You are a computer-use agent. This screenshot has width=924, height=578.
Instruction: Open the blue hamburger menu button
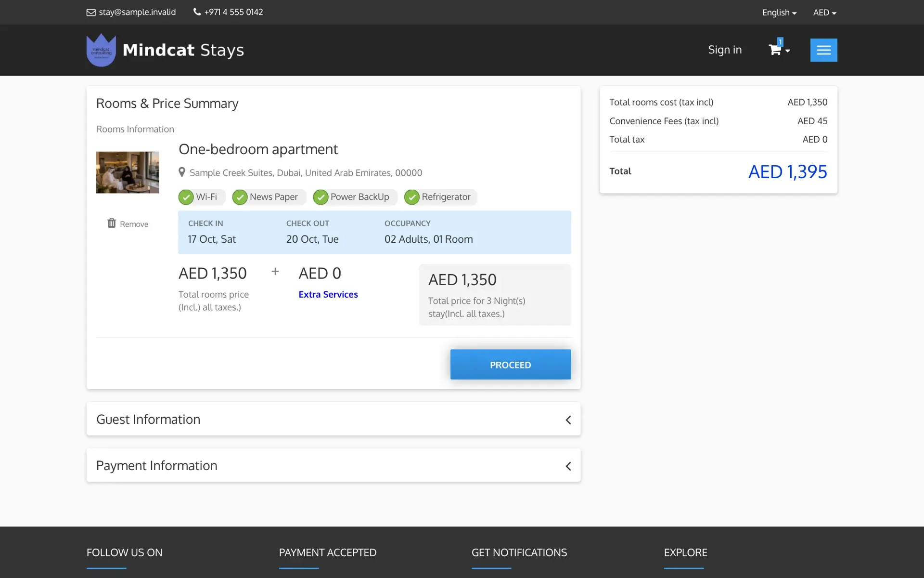(x=823, y=50)
